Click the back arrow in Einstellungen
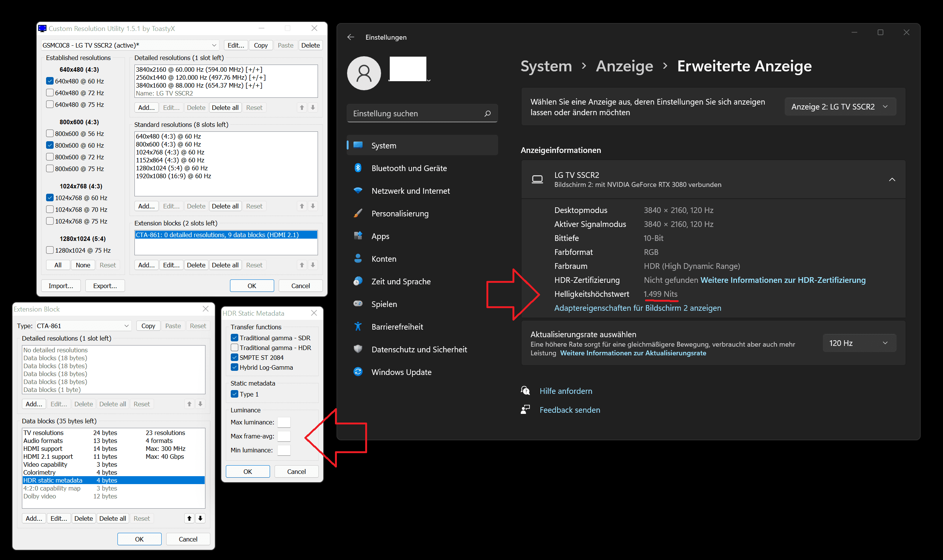This screenshot has width=943, height=560. point(351,37)
